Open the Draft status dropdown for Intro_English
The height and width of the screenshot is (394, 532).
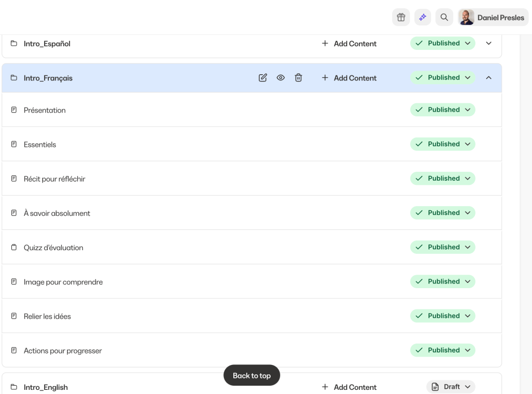pyautogui.click(x=451, y=387)
